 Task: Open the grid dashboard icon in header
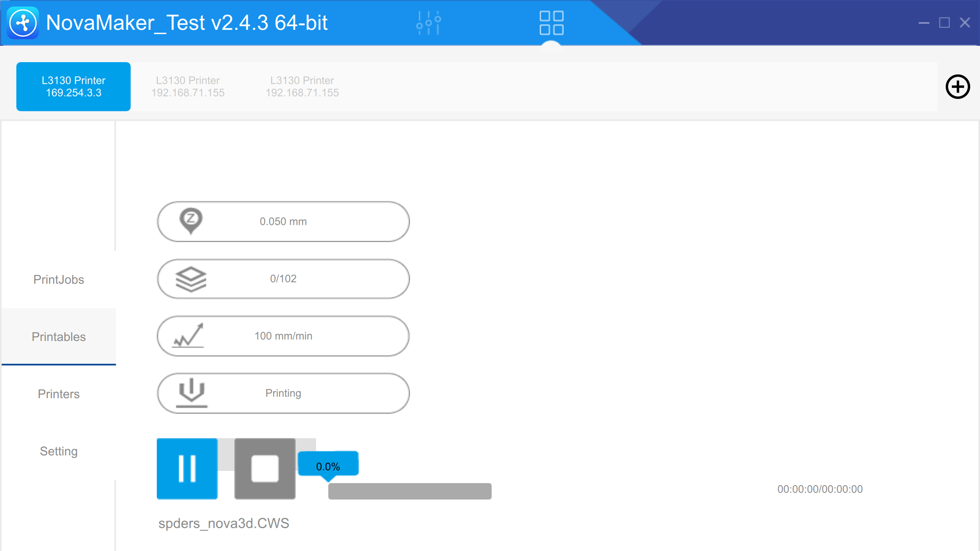click(x=551, y=23)
